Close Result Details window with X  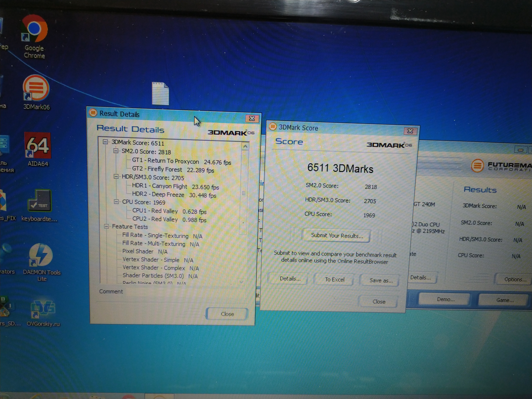point(252,119)
